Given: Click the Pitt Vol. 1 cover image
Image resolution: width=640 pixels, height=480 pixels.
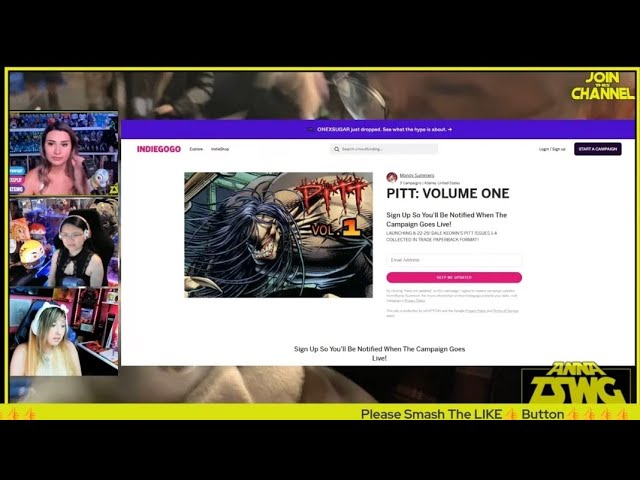Looking at the screenshot, I should tap(264, 235).
